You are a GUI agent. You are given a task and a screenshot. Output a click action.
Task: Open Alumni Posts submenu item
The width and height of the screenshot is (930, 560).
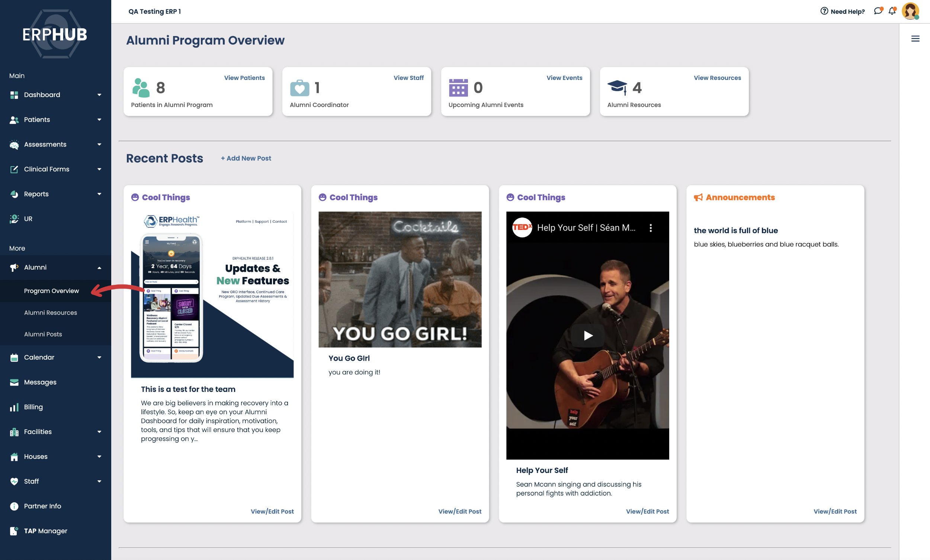click(43, 334)
